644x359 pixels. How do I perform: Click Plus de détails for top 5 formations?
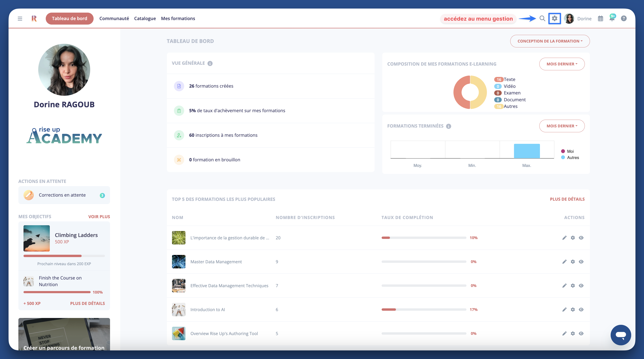[567, 199]
